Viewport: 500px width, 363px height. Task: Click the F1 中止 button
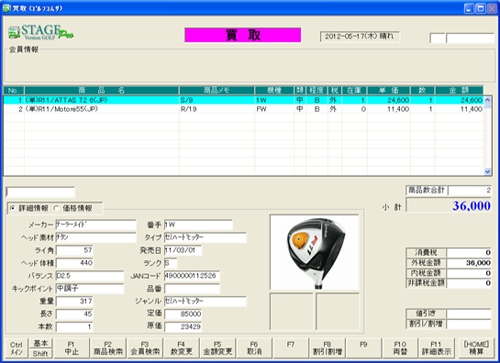[71, 348]
